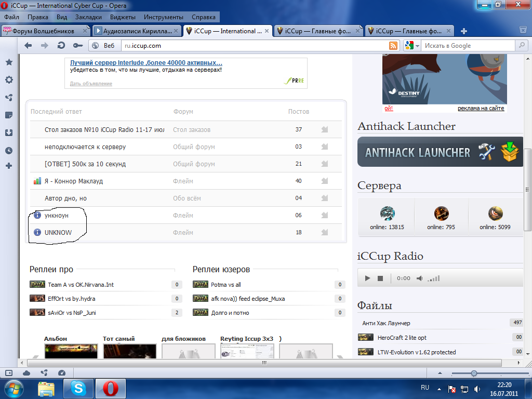Viewport: 532px width, 399px height.
Task: Open the Potma vs all replay
Action: [226, 285]
